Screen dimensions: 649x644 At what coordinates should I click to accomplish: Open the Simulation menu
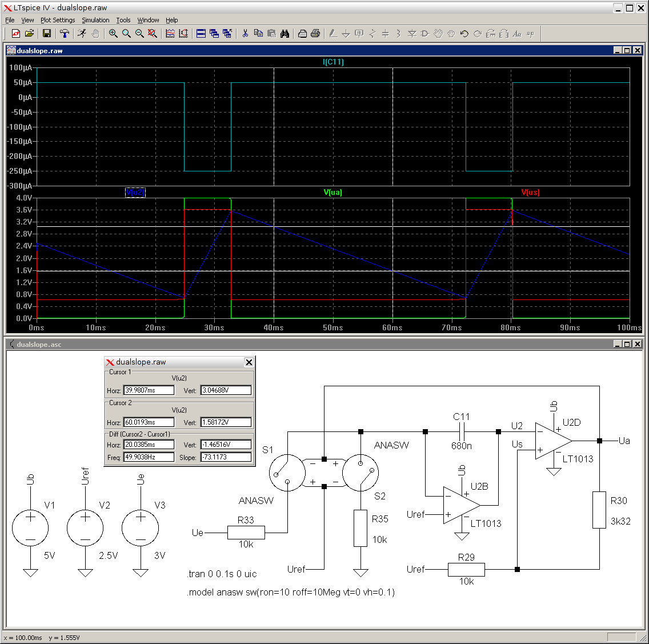95,20
